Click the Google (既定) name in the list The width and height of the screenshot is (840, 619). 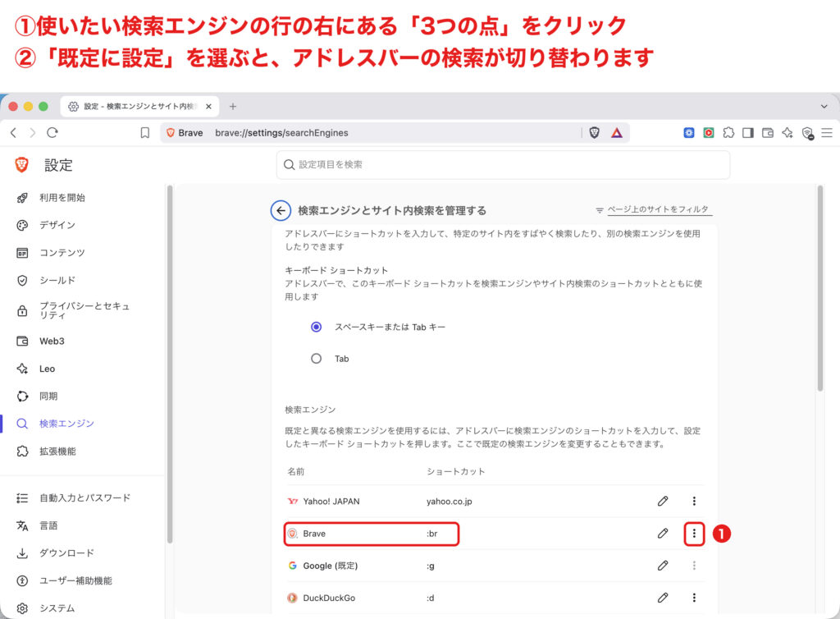coord(330,566)
